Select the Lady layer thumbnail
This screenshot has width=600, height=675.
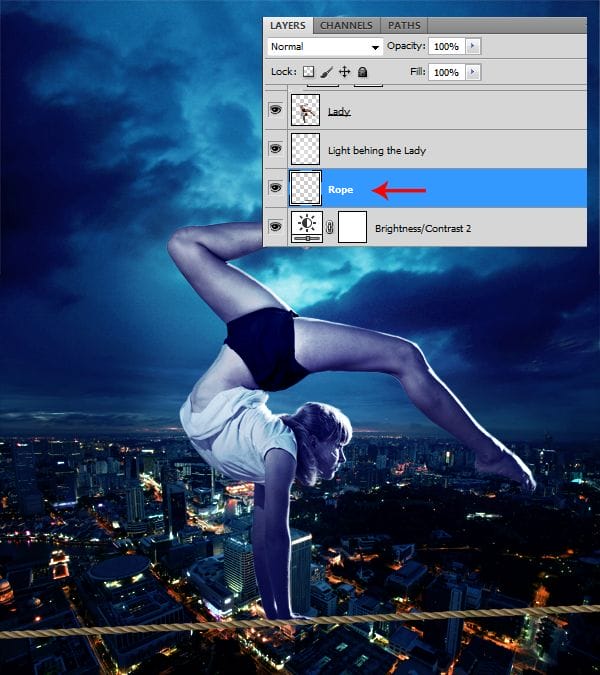[x=306, y=110]
